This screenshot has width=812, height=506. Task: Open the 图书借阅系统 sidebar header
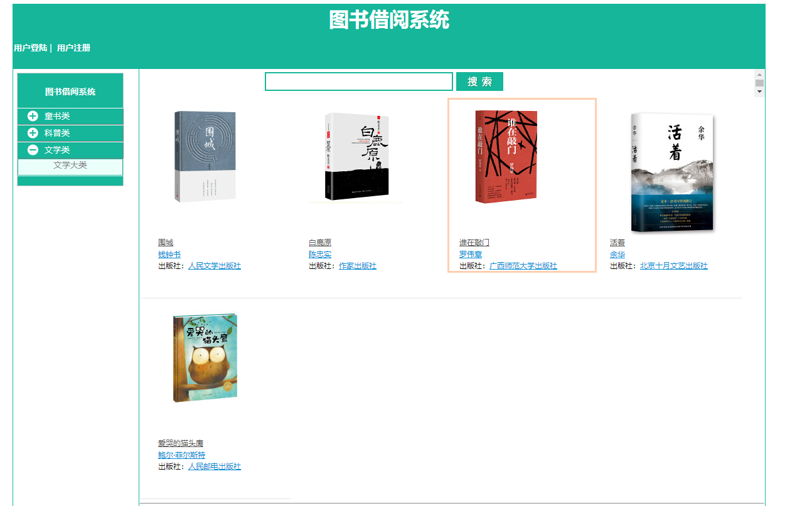tap(70, 92)
